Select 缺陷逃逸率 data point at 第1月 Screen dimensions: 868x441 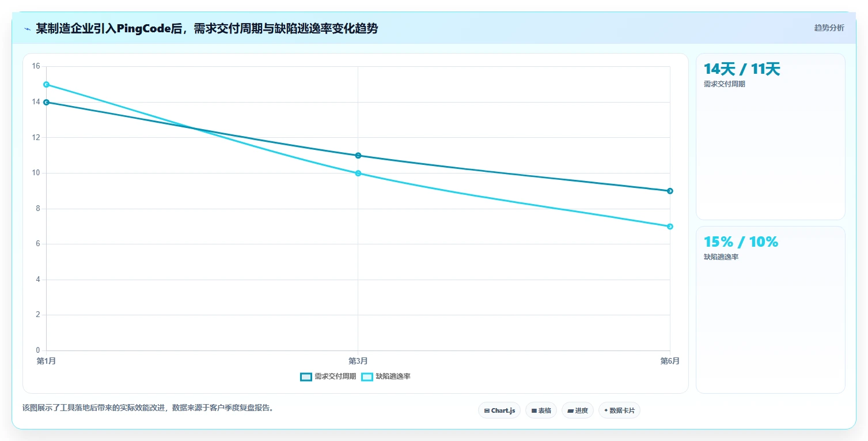tap(46, 85)
